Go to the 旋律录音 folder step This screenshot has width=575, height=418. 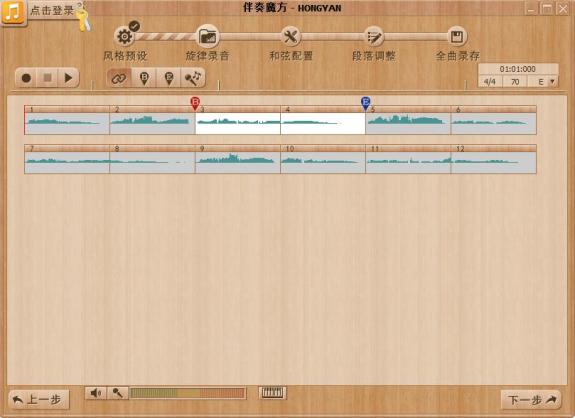[208, 36]
